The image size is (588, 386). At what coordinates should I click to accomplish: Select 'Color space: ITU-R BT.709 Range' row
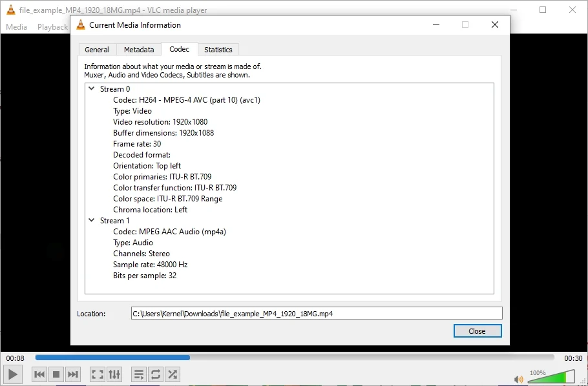167,199
